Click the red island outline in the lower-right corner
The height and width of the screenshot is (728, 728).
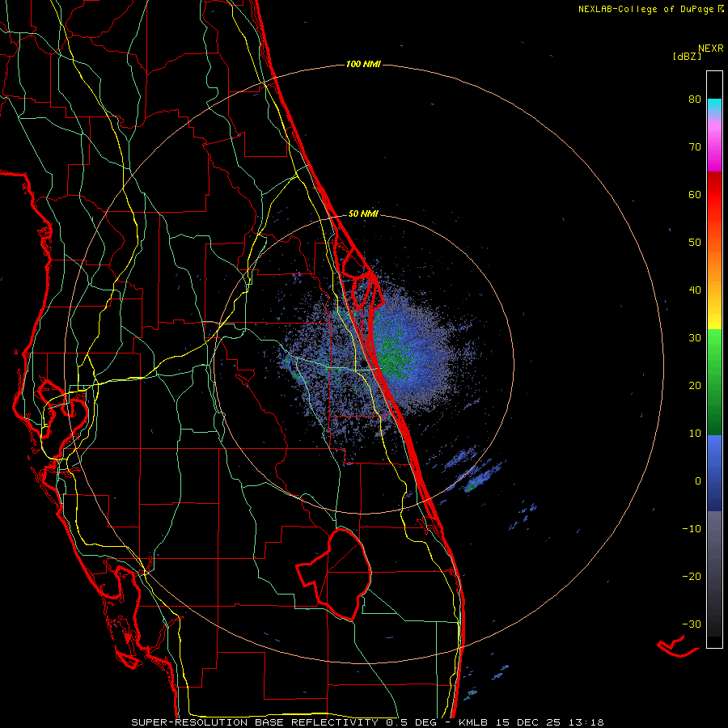pyautogui.click(x=677, y=646)
